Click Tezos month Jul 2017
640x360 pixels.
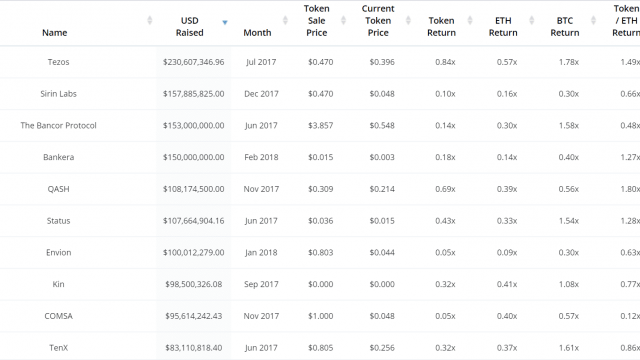coord(261,62)
